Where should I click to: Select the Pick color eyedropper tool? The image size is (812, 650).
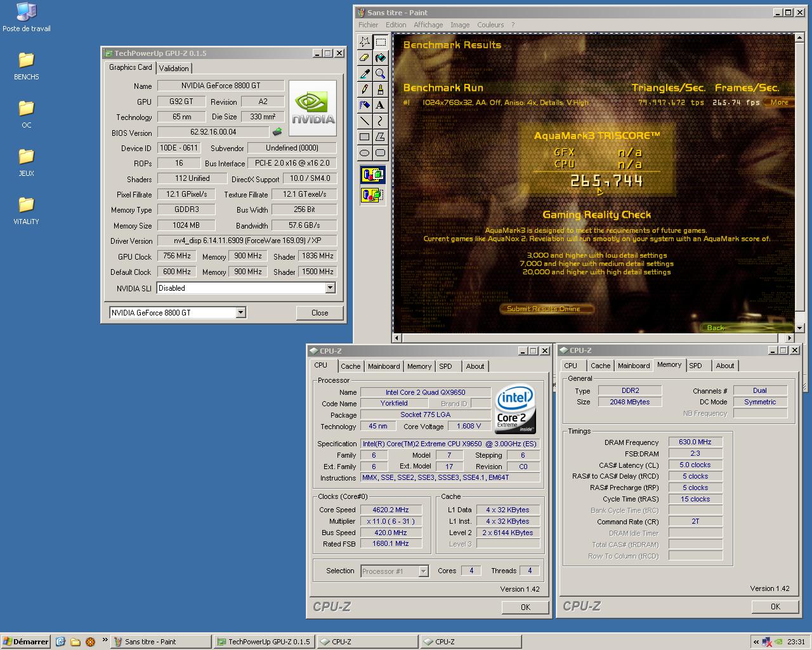point(365,74)
